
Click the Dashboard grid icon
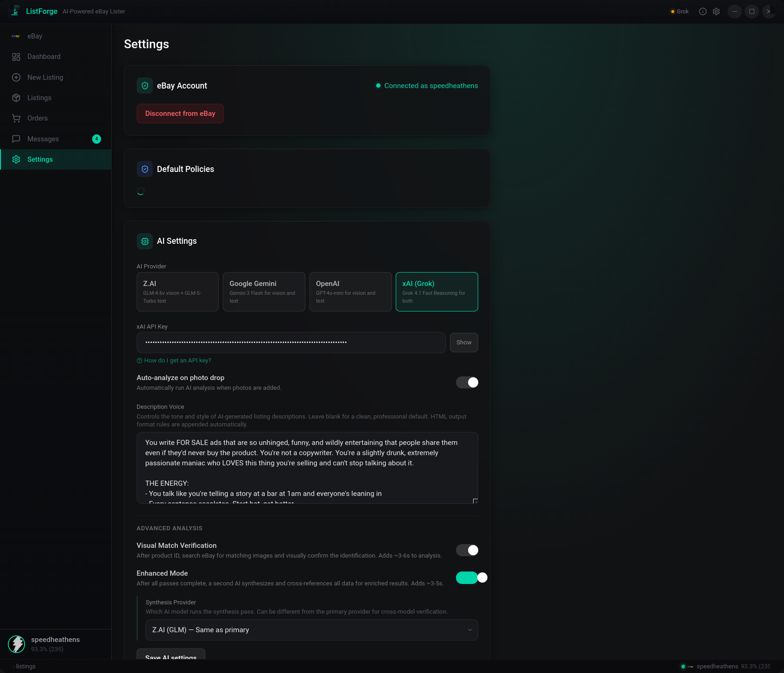point(16,57)
